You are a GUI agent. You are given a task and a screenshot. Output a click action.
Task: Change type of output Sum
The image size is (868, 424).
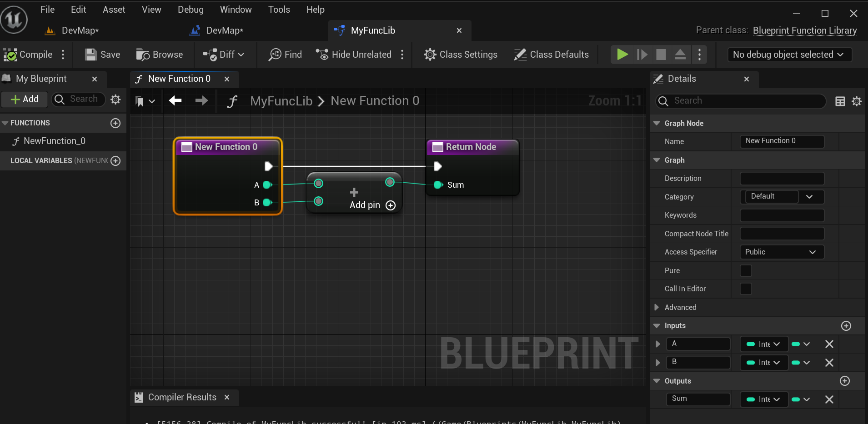764,399
